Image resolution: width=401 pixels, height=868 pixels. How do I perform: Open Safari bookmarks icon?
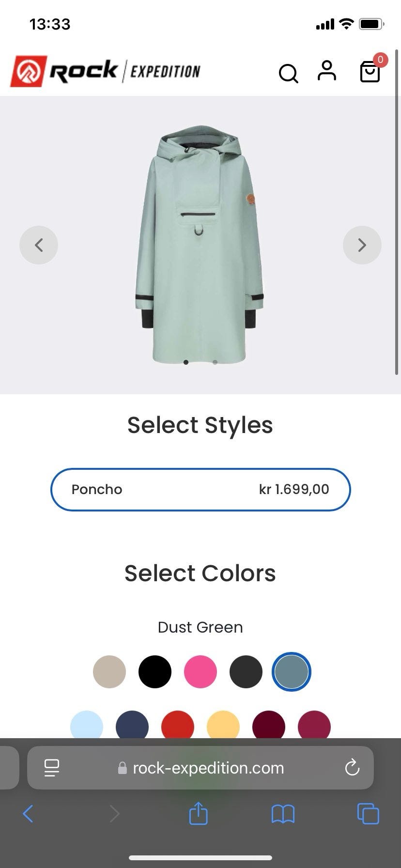pos(283,814)
